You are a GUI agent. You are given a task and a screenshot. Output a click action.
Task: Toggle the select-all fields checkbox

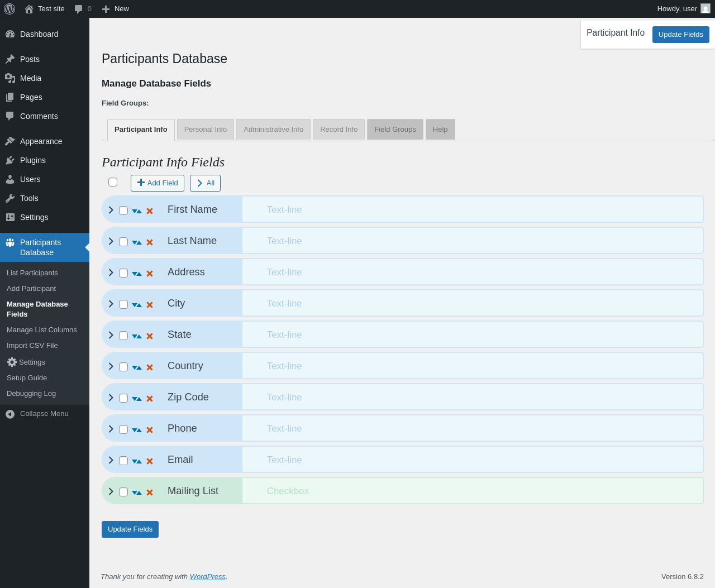(x=113, y=182)
